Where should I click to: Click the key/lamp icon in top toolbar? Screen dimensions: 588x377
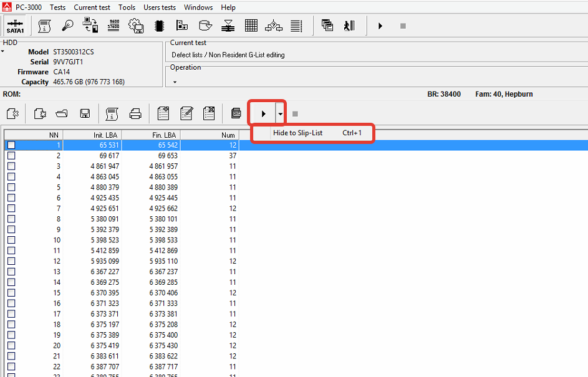click(67, 26)
